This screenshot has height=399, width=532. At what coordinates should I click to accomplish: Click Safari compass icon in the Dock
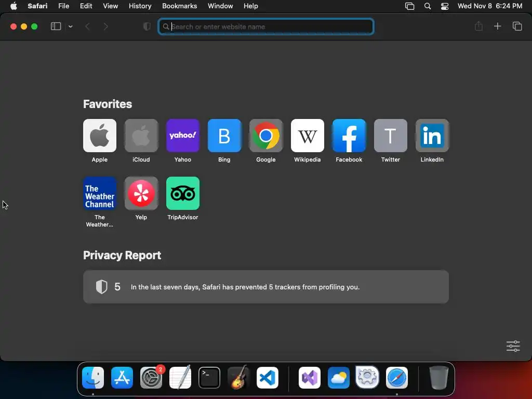(396, 378)
